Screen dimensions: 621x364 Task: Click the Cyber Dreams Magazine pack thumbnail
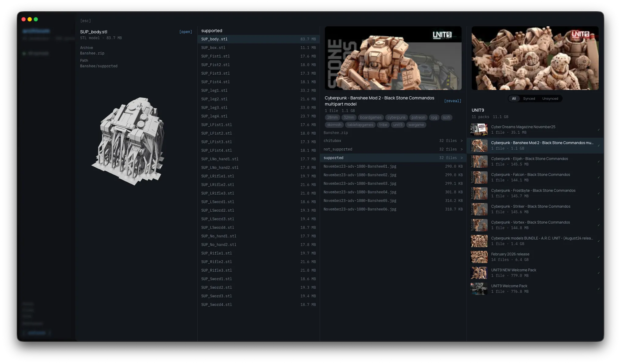479,130
